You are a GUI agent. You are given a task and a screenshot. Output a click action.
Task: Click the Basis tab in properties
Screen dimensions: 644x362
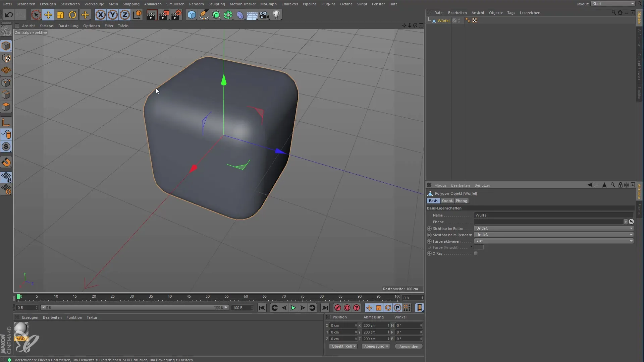tap(433, 201)
